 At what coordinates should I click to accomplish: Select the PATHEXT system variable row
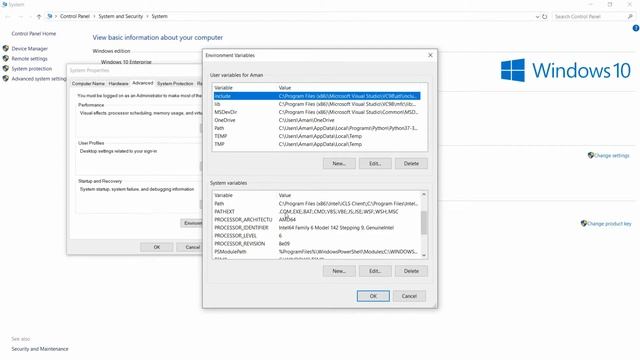317,211
